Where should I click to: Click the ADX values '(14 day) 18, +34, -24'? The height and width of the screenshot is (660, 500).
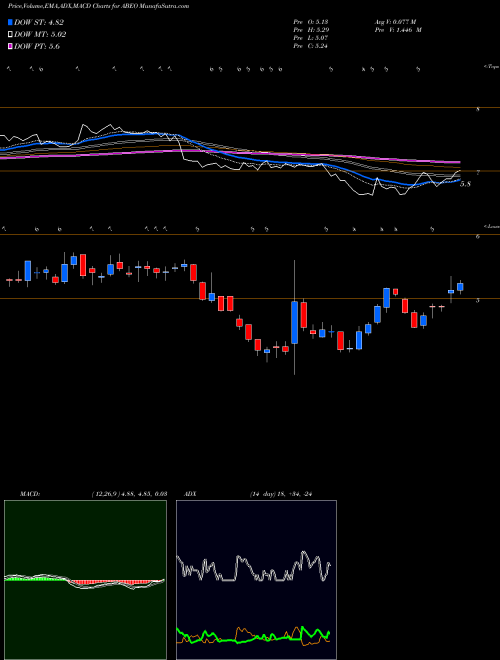pos(280,494)
